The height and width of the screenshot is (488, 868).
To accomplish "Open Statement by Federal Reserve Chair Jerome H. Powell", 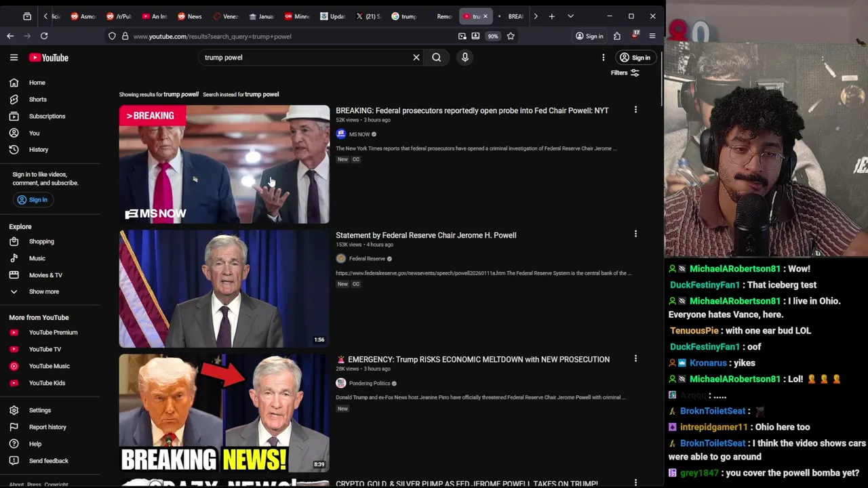I will 426,235.
